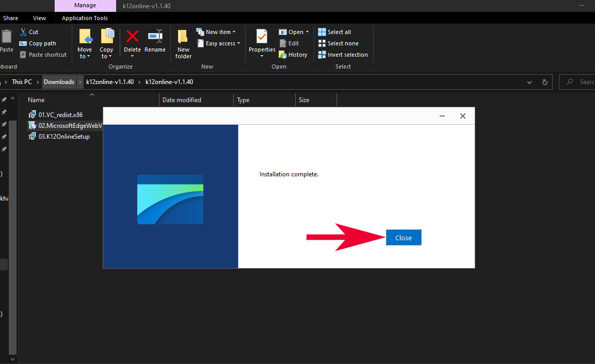The height and width of the screenshot is (364, 595).
Task: Sort by the Date modified column
Action: point(182,100)
